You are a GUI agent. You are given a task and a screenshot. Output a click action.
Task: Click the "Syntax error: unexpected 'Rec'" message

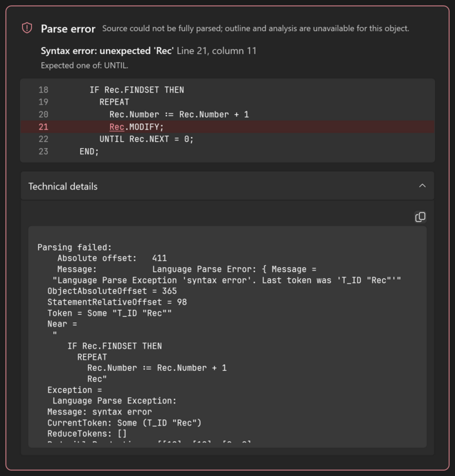click(x=107, y=51)
